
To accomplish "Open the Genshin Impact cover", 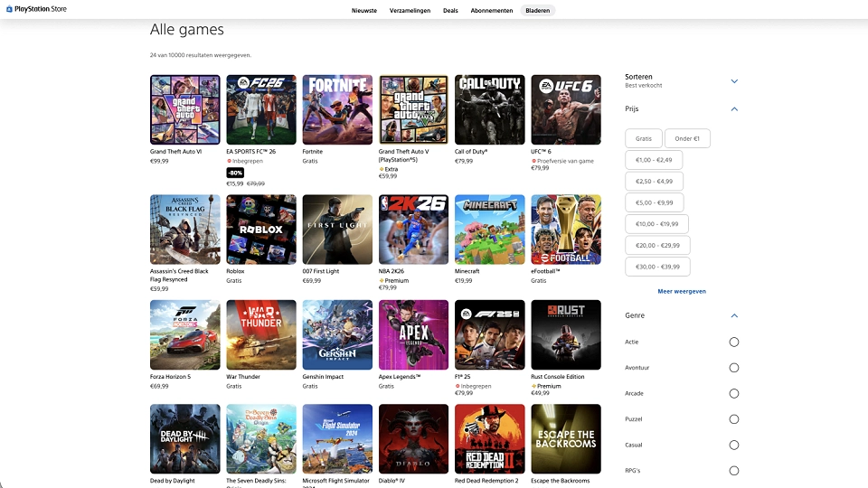I will pos(337,334).
